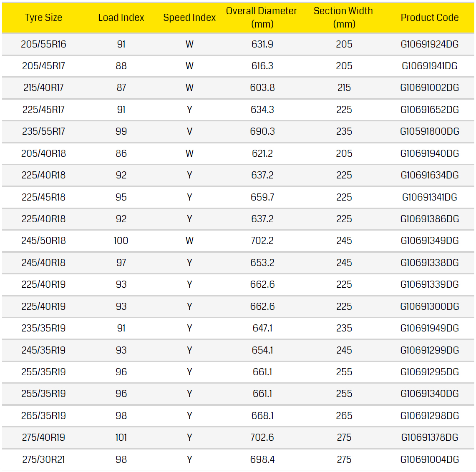The height and width of the screenshot is (472, 476).
Task: Select the Product Code column header
Action: point(429,18)
